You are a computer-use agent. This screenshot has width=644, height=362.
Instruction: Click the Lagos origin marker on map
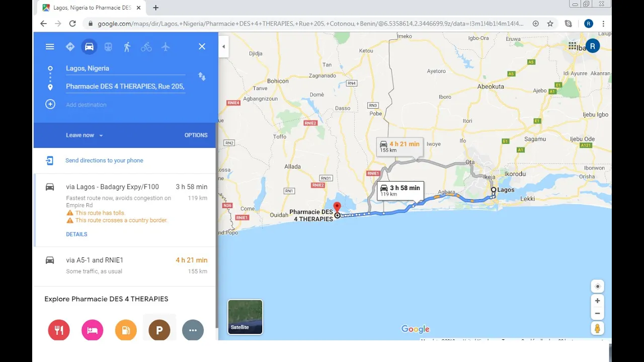[494, 190]
